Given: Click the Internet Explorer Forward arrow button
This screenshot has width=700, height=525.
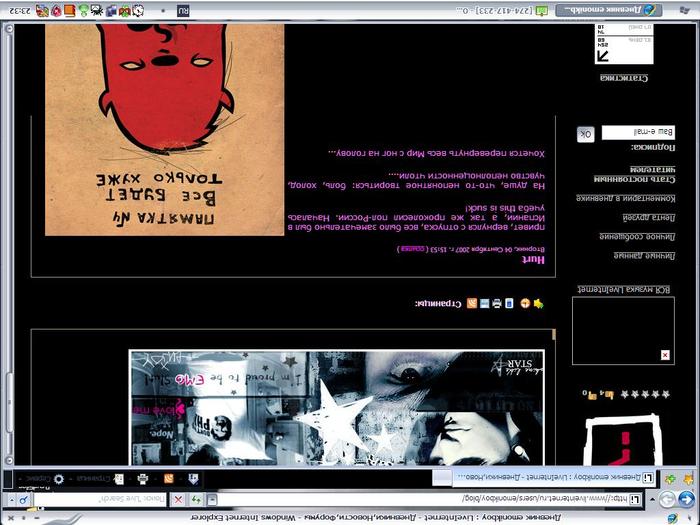Looking at the screenshot, I should click(x=666, y=498).
